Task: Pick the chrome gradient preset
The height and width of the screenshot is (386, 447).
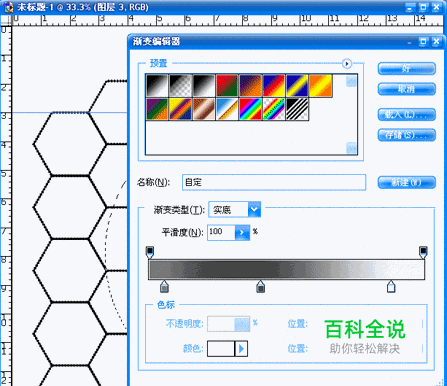Action: (227, 109)
